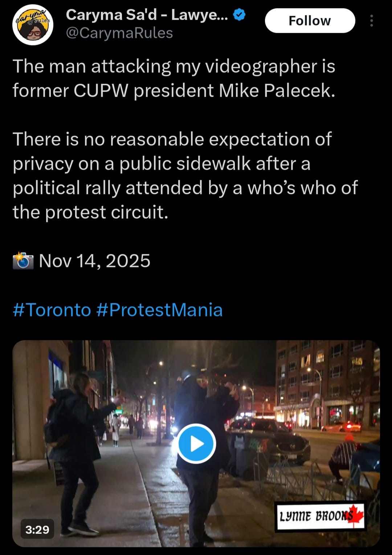
Task: Open Caryma Sa'd's profile avatar
Action: click(x=33, y=25)
